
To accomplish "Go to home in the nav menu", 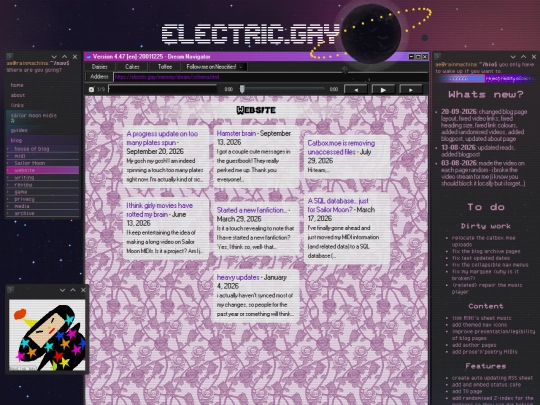I will tap(17, 85).
